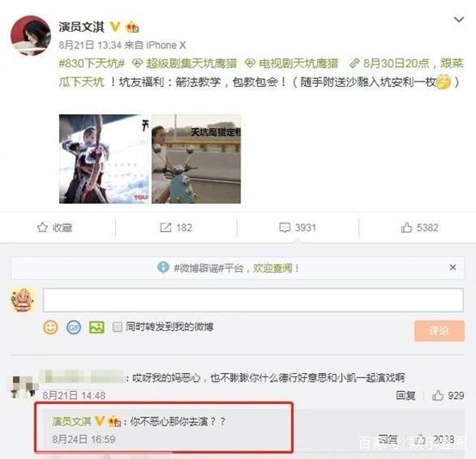Open hashtag #830下天坑#
476x459 pixels.
pyautogui.click(x=92, y=64)
